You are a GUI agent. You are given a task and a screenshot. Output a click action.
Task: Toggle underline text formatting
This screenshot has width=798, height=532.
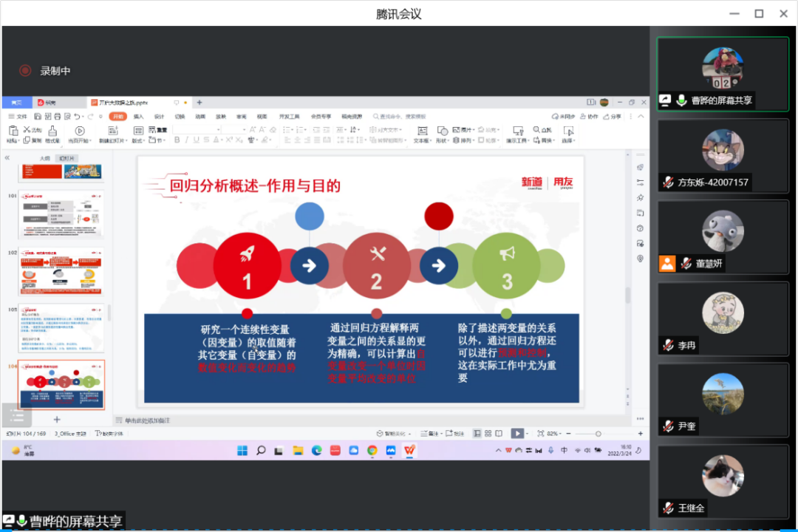tap(197, 140)
